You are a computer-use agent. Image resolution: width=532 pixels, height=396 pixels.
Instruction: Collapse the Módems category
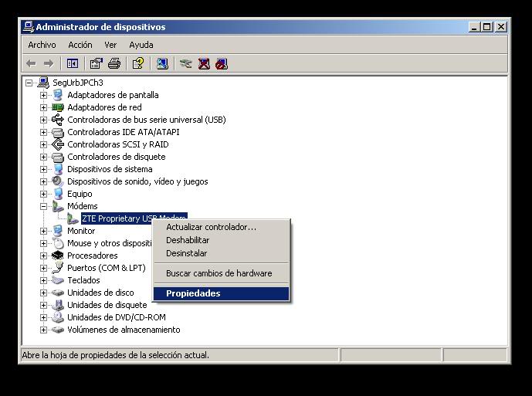click(x=43, y=206)
